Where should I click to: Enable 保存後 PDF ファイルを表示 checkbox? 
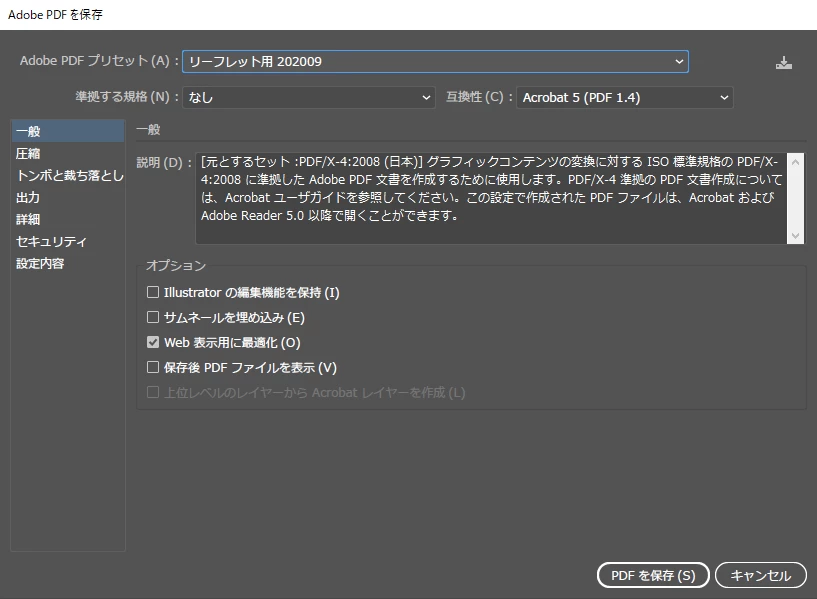153,367
